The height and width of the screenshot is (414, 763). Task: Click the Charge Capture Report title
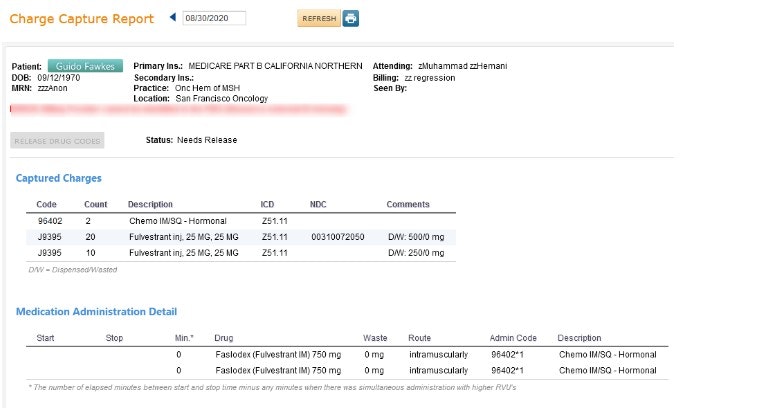pyautogui.click(x=82, y=19)
